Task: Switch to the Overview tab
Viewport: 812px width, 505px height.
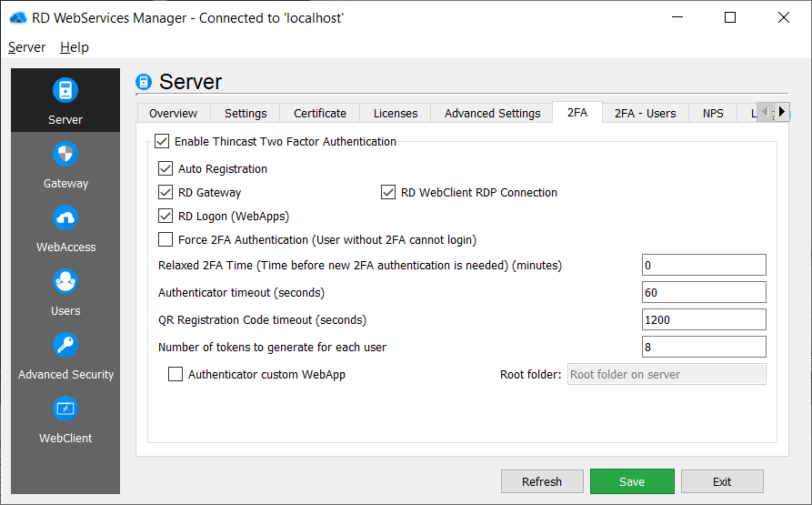Action: [173, 114]
